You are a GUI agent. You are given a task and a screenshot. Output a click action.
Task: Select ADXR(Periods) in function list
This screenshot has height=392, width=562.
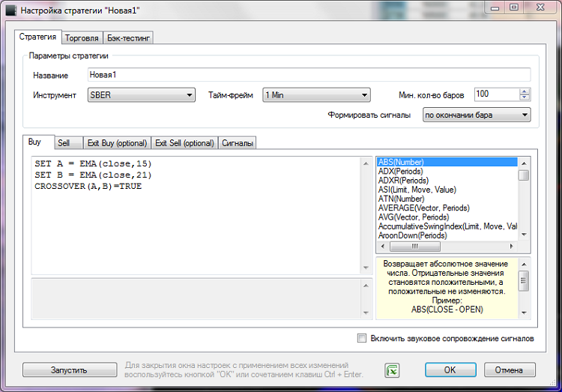pos(447,181)
